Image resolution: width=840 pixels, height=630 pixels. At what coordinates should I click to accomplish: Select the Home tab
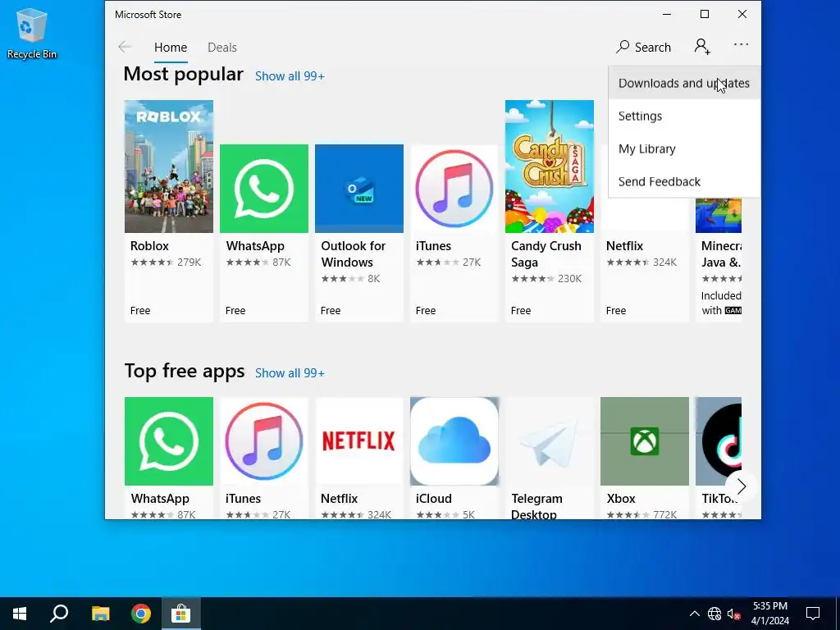(171, 47)
